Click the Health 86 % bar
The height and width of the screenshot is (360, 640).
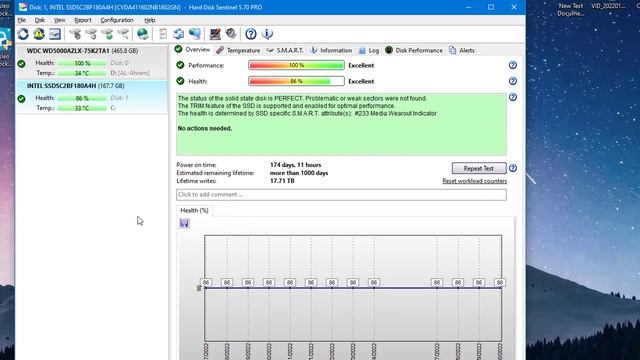[296, 81]
